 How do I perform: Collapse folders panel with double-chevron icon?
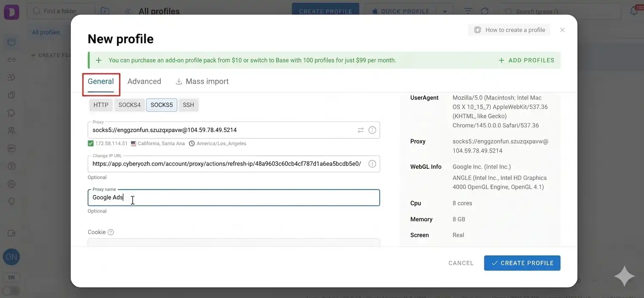[x=127, y=11]
